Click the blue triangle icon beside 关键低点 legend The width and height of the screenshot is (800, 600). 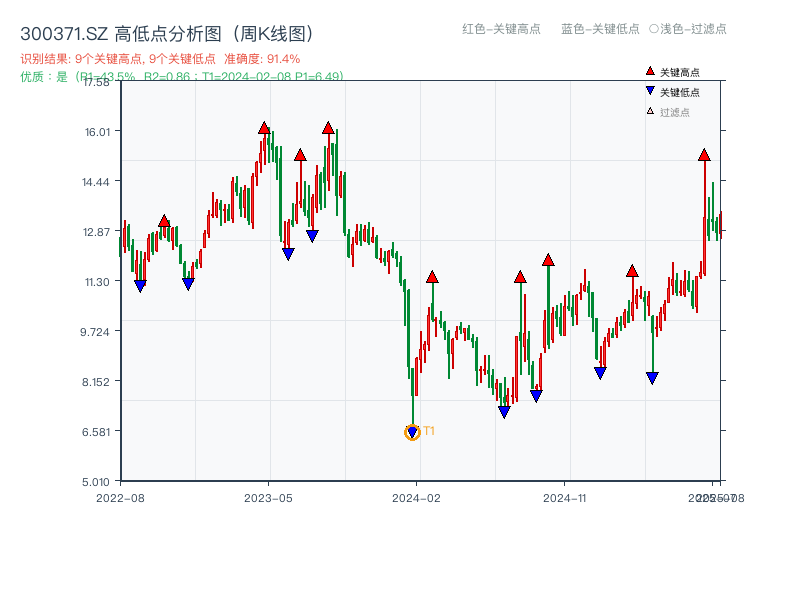pyautogui.click(x=650, y=91)
